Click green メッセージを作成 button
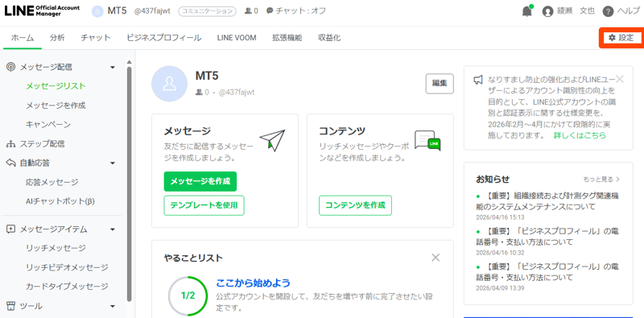The image size is (644, 318). point(200,181)
